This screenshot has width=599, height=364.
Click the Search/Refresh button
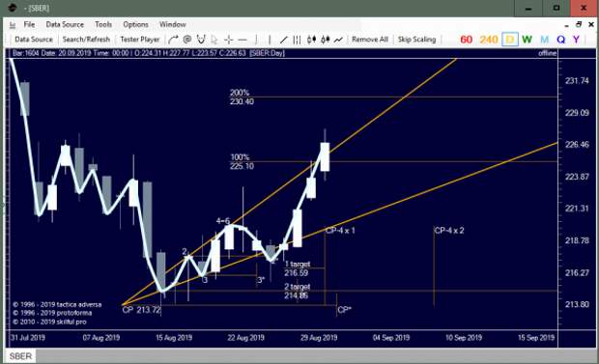tap(86, 40)
